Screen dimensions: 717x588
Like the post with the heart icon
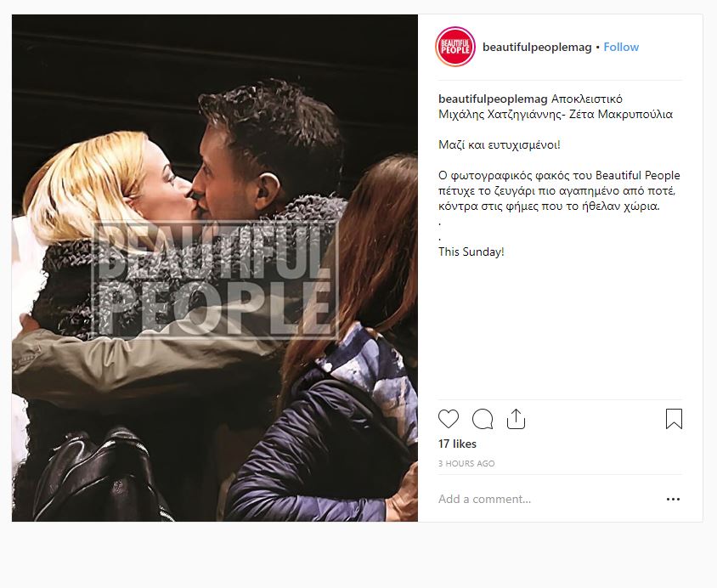tap(449, 419)
